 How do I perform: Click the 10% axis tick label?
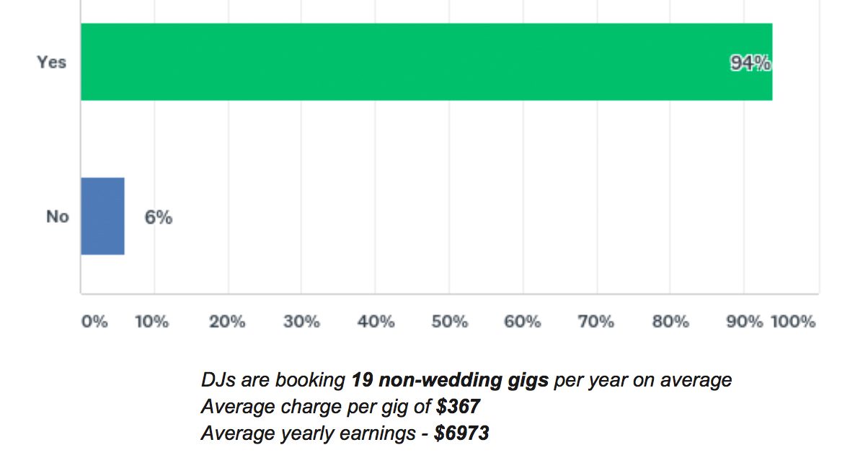click(152, 322)
